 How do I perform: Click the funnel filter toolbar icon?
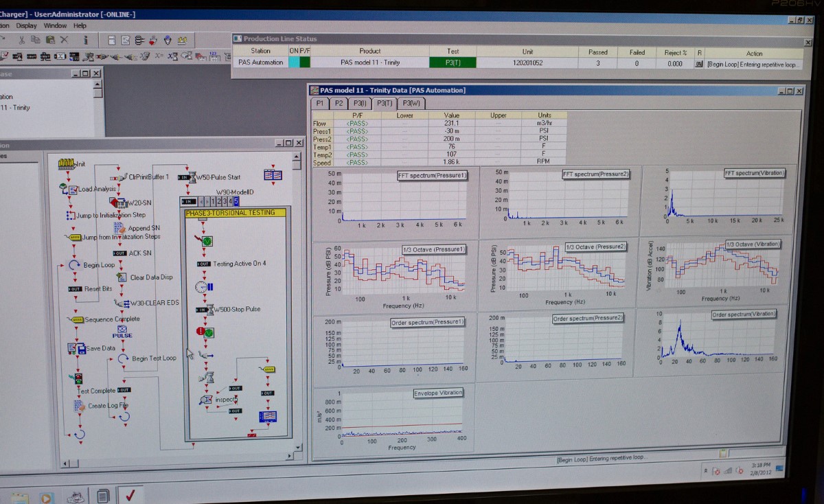point(167,41)
